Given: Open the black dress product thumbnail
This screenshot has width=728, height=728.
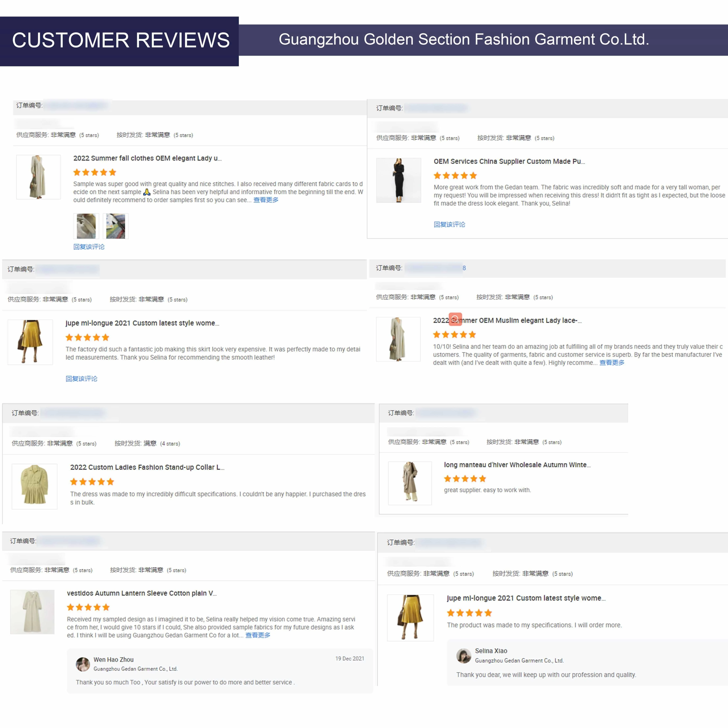Looking at the screenshot, I should click(399, 181).
